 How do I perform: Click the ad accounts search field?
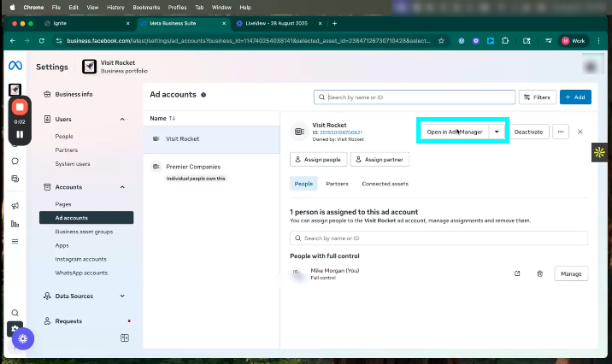click(x=415, y=97)
